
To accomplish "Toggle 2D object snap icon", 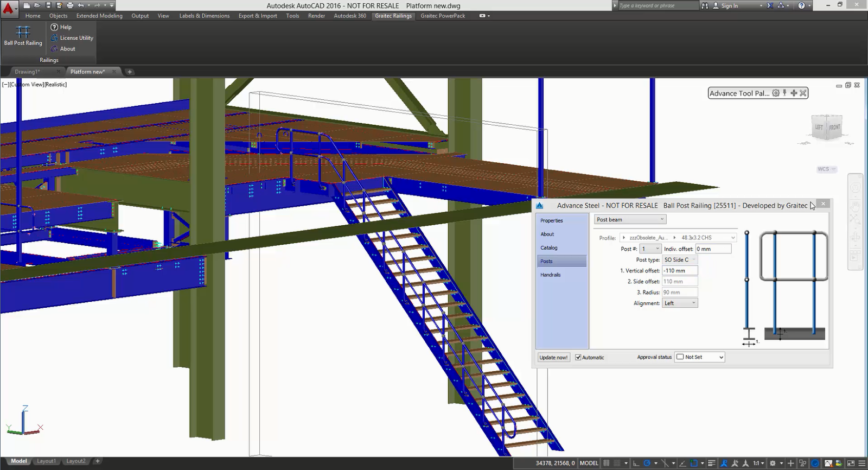I will 694,463.
